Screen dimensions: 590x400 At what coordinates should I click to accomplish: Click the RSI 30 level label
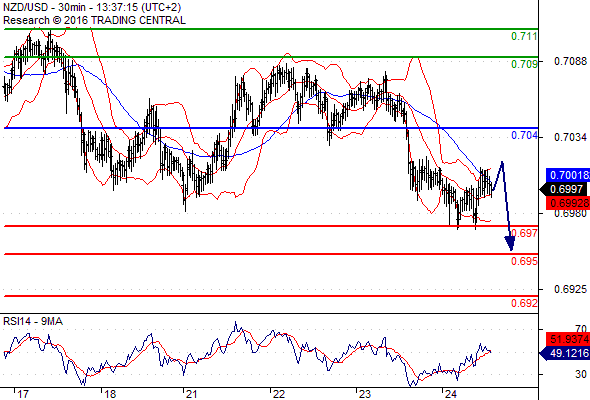581,374
